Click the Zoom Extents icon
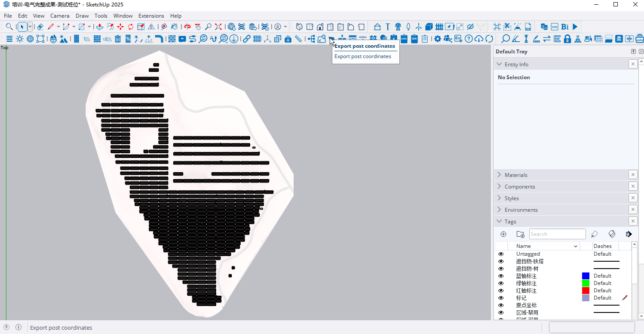Image resolution: width=644 pixels, height=334 pixels. [218, 27]
